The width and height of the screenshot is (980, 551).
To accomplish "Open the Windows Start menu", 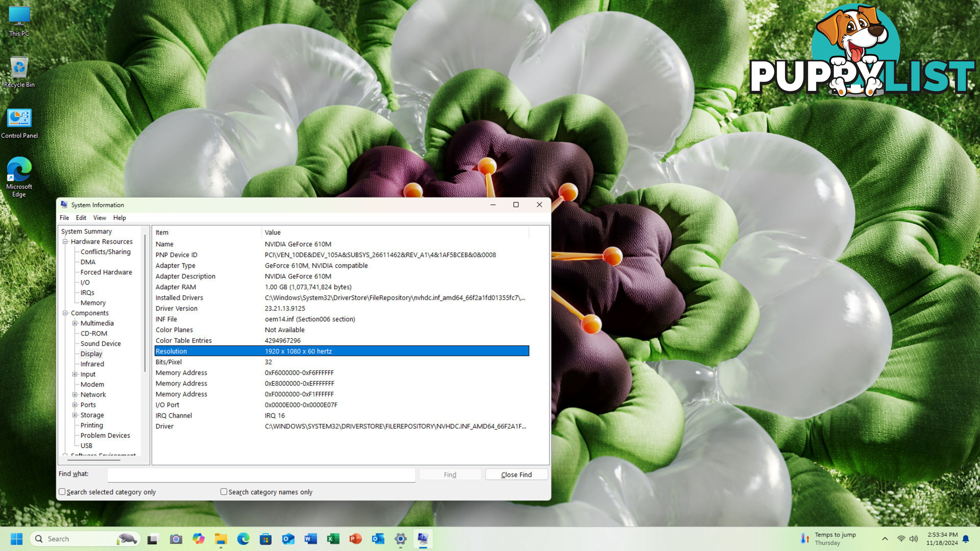I will click(16, 539).
